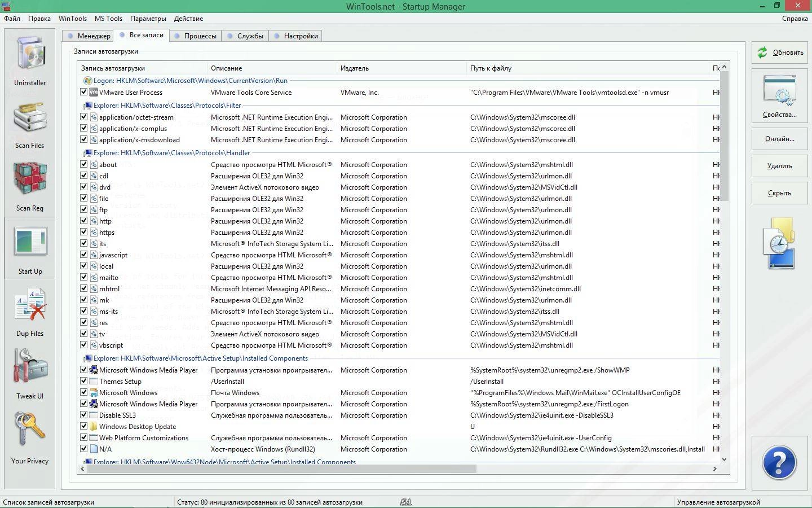Toggle the dvd handler checkbox
Screen dimensions: 812x508
[x=84, y=187]
